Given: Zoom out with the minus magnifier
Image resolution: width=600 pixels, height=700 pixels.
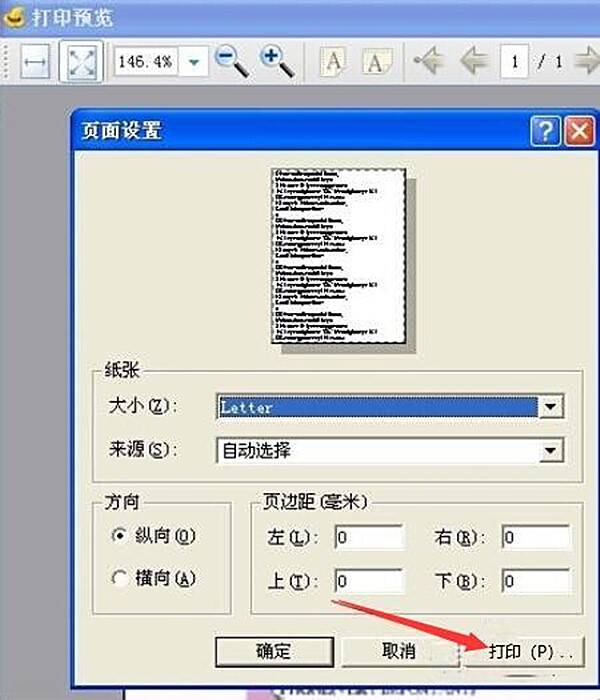Looking at the screenshot, I should pyautogui.click(x=232, y=62).
